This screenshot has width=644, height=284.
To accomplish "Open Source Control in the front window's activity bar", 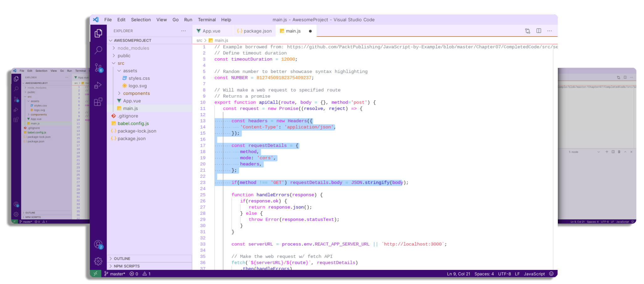I will pos(98,68).
